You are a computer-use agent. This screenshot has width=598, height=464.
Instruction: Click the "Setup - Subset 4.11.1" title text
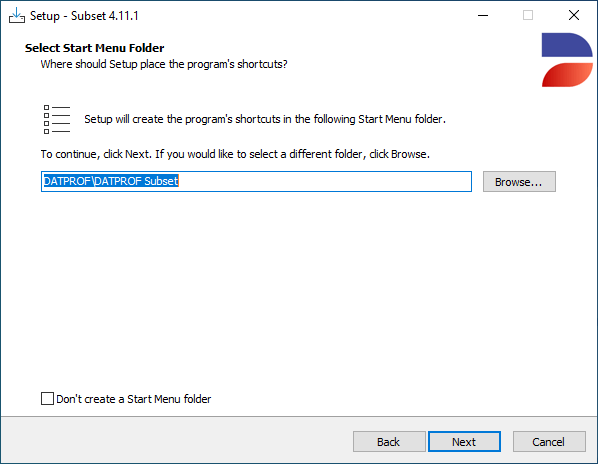tap(84, 16)
